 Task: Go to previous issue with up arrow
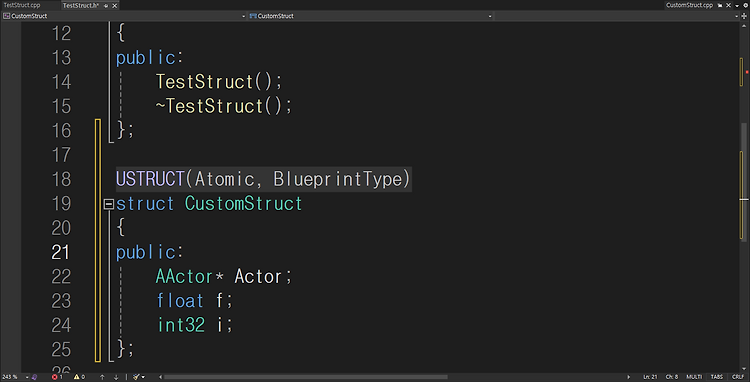tap(102, 377)
